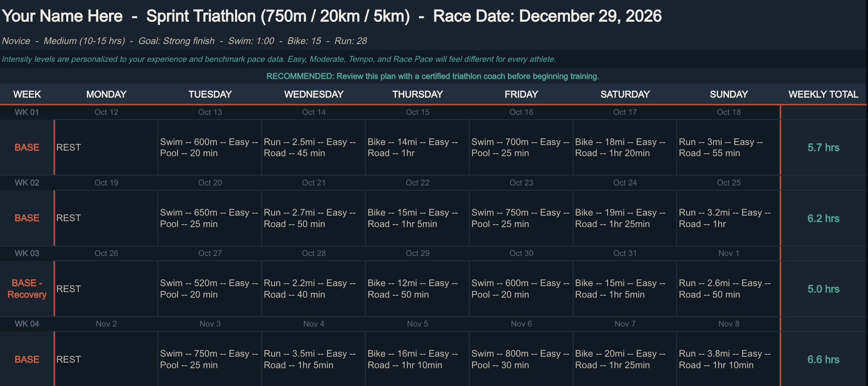Viewport: 868px width, 386px height.
Task: Click the THURSDAY column header
Action: (x=418, y=94)
